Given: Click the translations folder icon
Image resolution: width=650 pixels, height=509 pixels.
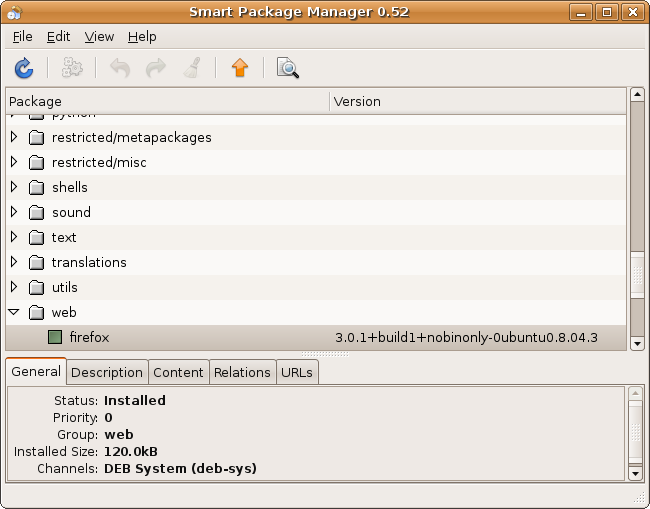Looking at the screenshot, I should (x=36, y=262).
